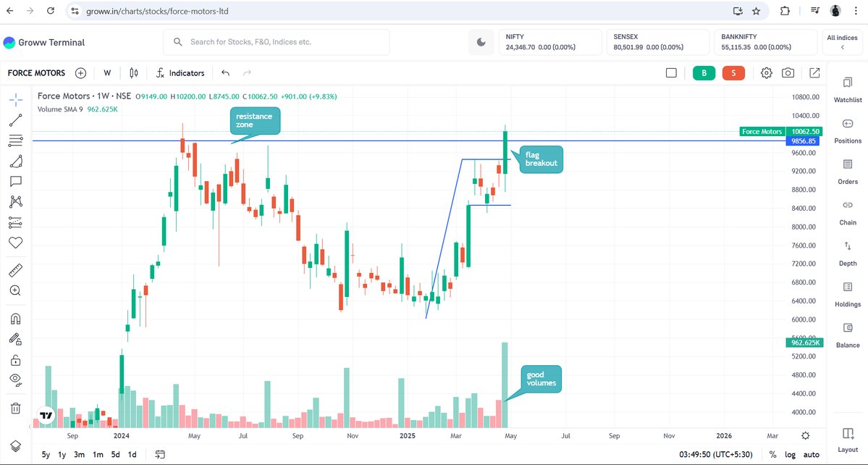
Task: Click the TradingView logo on chart
Action: 46,414
